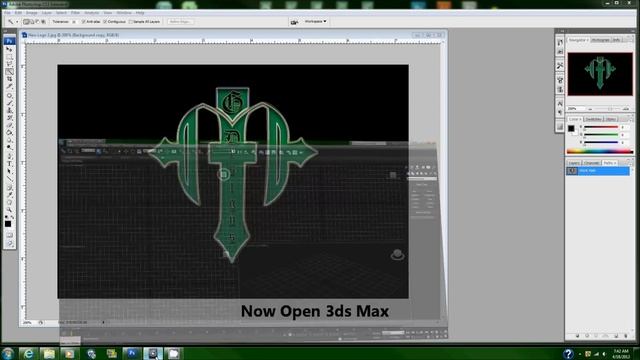Select the Gradient tool
This screenshot has width=640, height=360.
9,132
